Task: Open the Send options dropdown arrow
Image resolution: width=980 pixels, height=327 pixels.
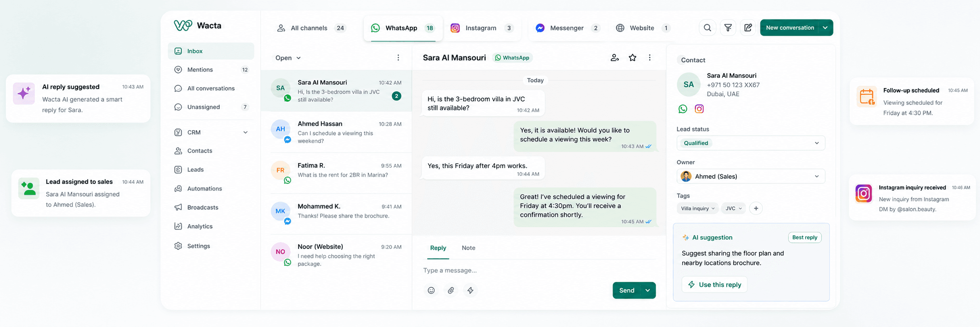Action: point(647,290)
